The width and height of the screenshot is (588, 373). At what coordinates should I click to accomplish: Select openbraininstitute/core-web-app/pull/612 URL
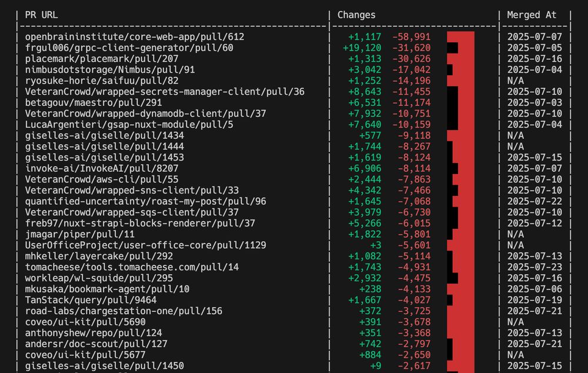135,37
